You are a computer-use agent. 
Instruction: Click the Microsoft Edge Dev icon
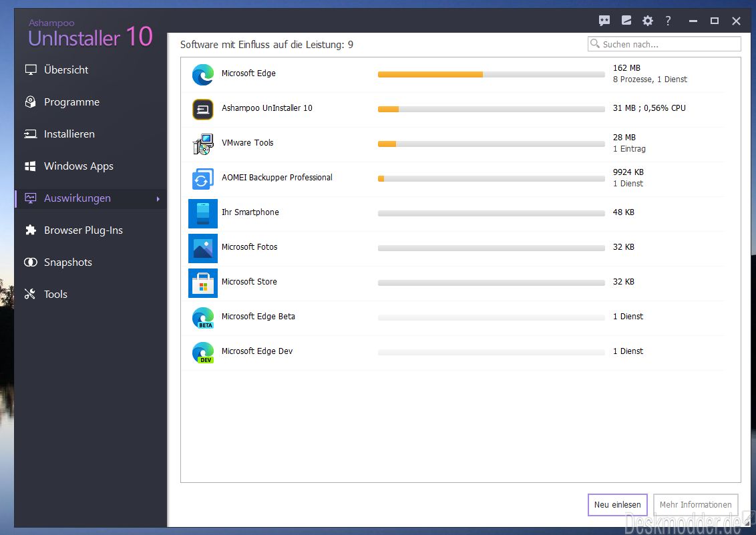203,353
